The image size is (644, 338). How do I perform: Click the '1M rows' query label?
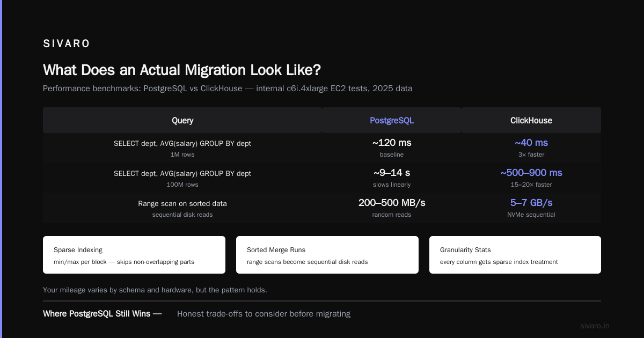[x=182, y=155]
